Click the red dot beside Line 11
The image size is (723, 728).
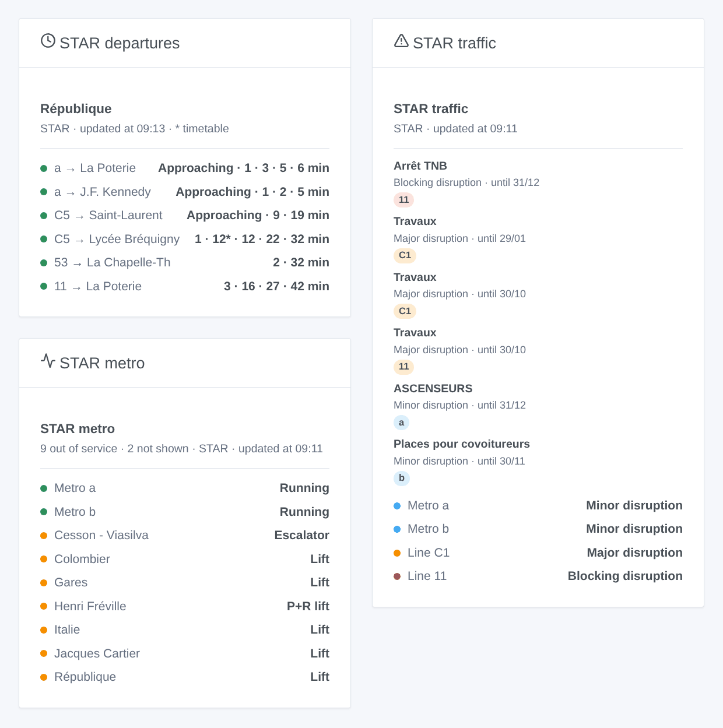point(397,576)
